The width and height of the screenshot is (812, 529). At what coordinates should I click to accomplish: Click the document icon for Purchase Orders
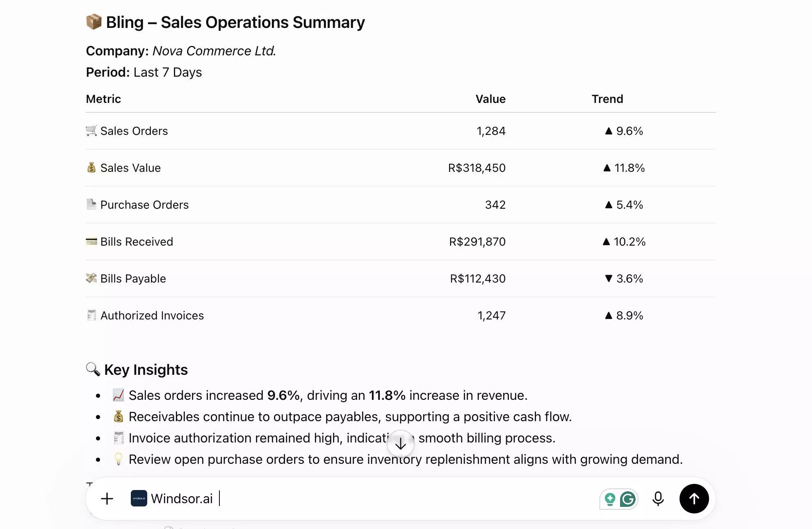pyautogui.click(x=91, y=204)
